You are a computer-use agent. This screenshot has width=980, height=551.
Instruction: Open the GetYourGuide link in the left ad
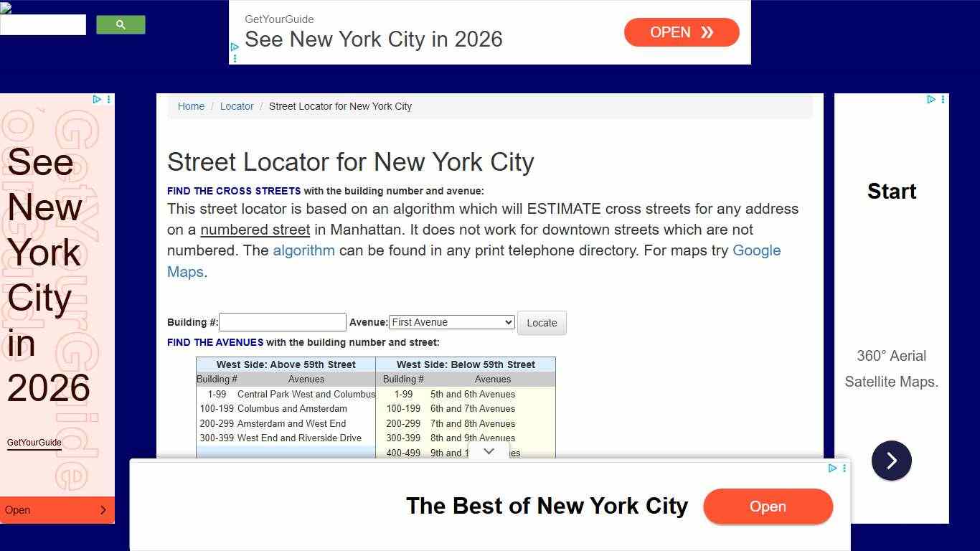click(34, 443)
